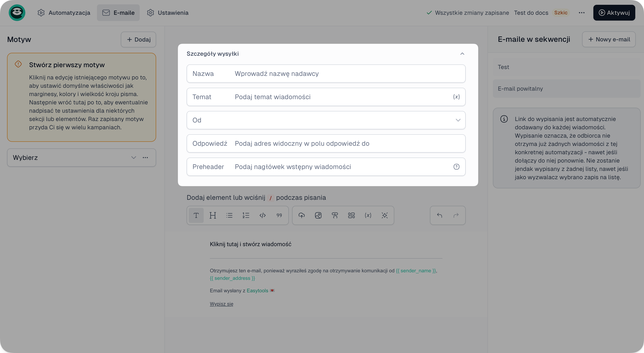Click the Test do docs title

click(x=531, y=13)
